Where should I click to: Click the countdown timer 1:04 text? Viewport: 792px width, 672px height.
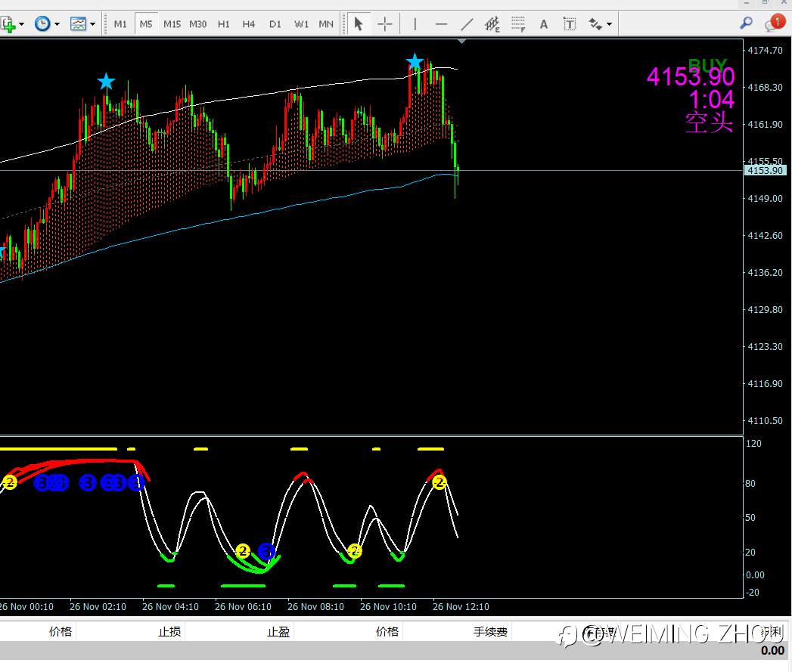711,100
